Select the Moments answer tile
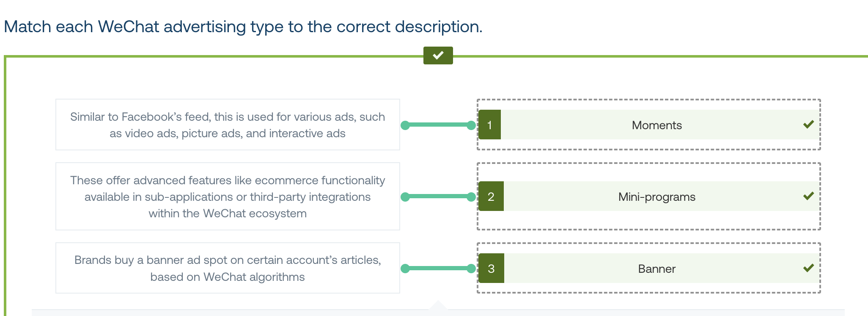Screen dimensions: 868x316 click(649, 125)
